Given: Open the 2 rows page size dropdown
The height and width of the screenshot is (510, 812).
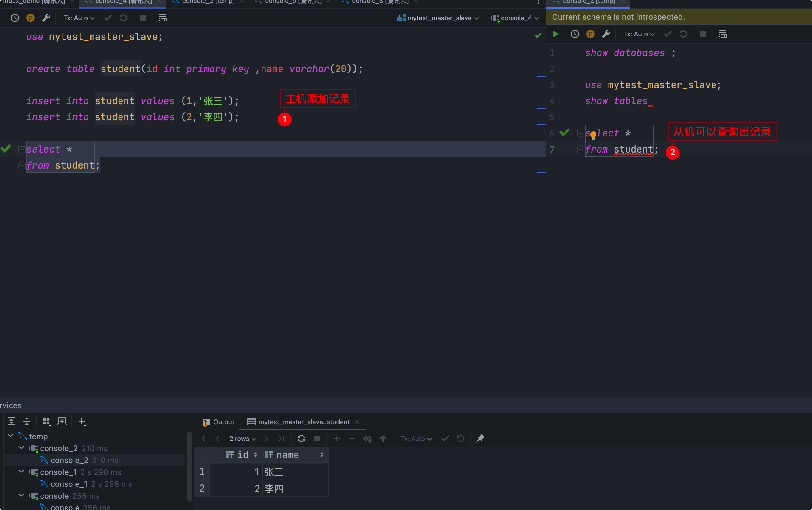Looking at the screenshot, I should 242,439.
